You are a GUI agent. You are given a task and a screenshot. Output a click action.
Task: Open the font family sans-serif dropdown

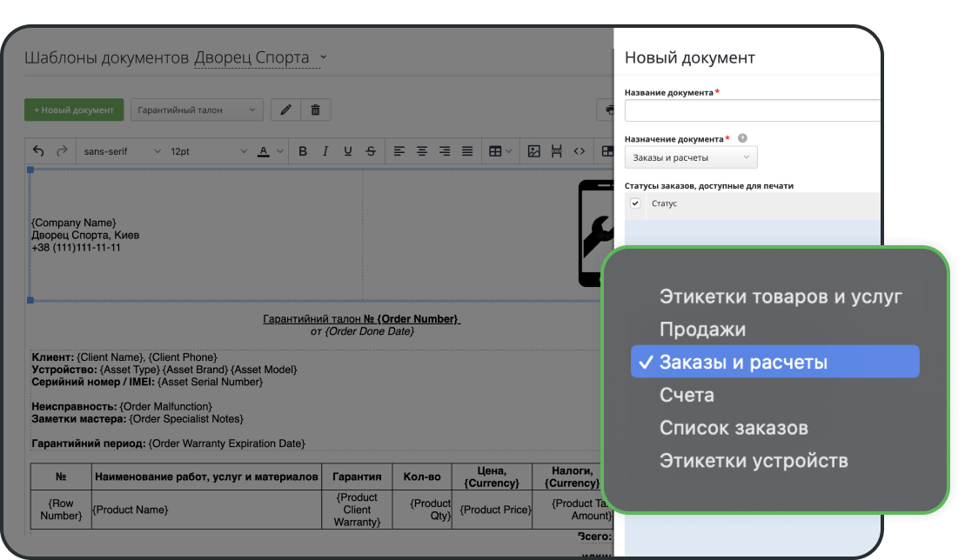click(122, 151)
